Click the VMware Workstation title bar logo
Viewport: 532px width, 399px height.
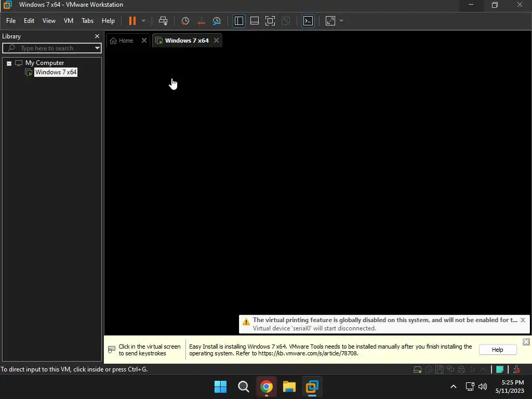(7, 5)
